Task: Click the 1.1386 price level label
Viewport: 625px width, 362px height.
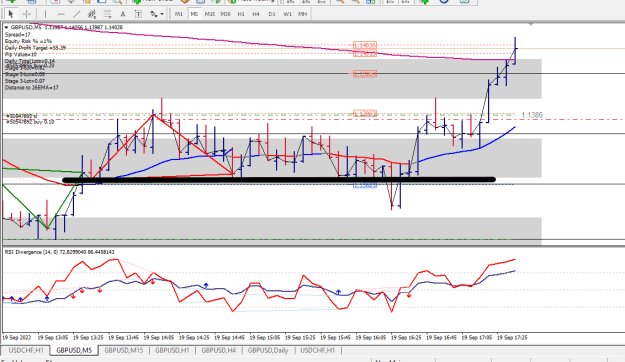Action: click(532, 115)
